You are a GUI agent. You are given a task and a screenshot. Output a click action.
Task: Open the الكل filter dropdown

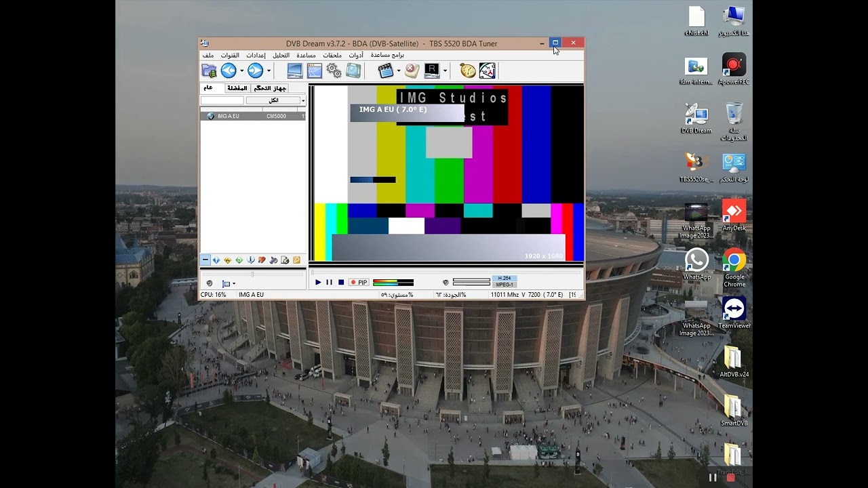coord(275,100)
